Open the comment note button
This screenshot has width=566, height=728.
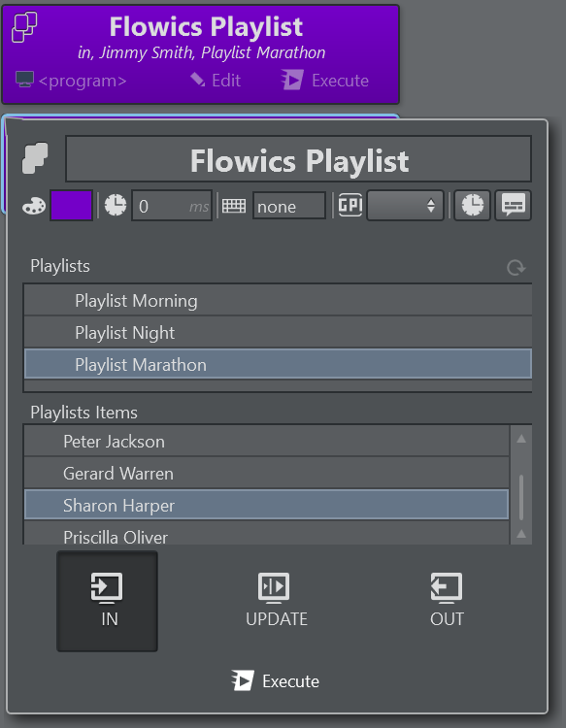coord(513,205)
